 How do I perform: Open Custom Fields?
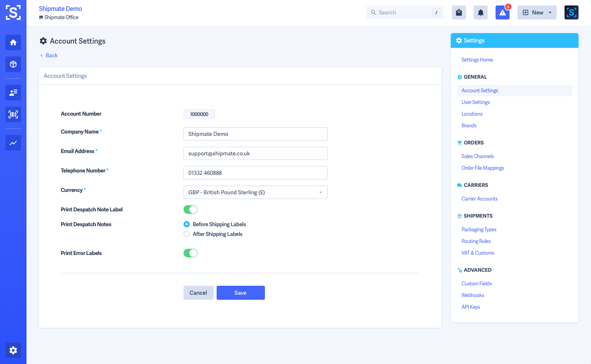476,283
